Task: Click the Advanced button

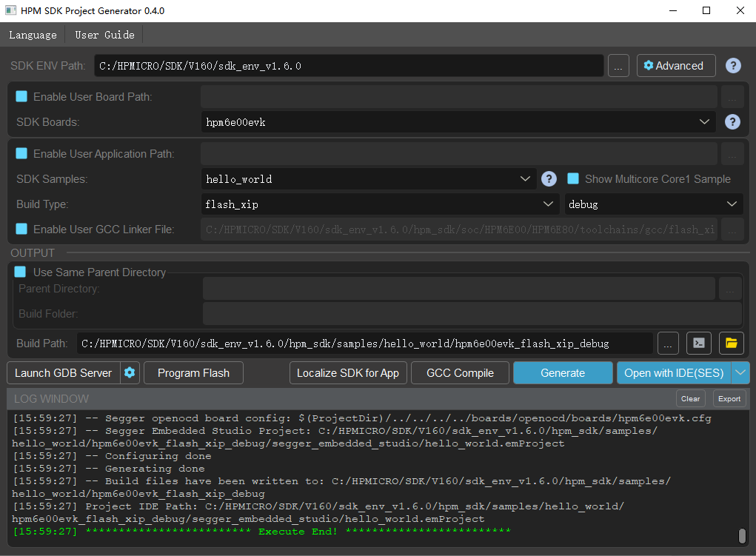Action: [x=676, y=66]
